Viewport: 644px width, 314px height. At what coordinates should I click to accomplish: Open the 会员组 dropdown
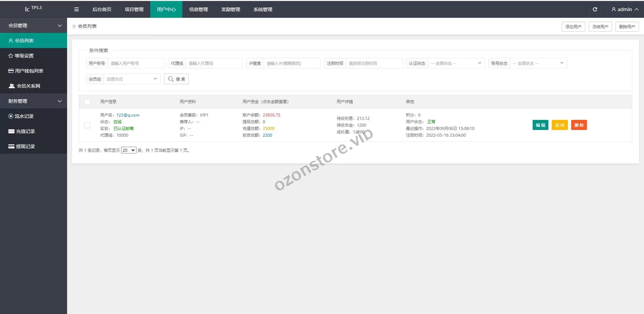tap(131, 79)
